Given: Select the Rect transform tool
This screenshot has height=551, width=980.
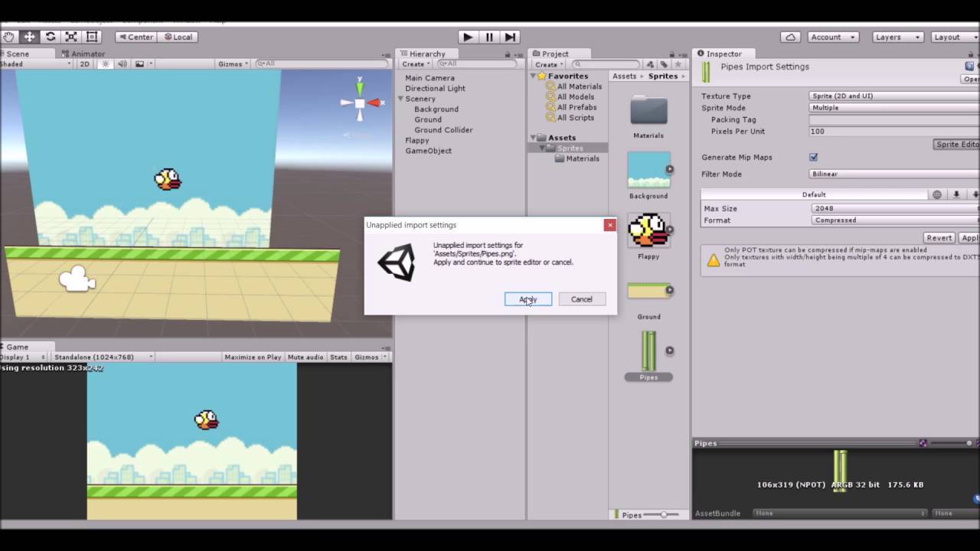Looking at the screenshot, I should (93, 37).
